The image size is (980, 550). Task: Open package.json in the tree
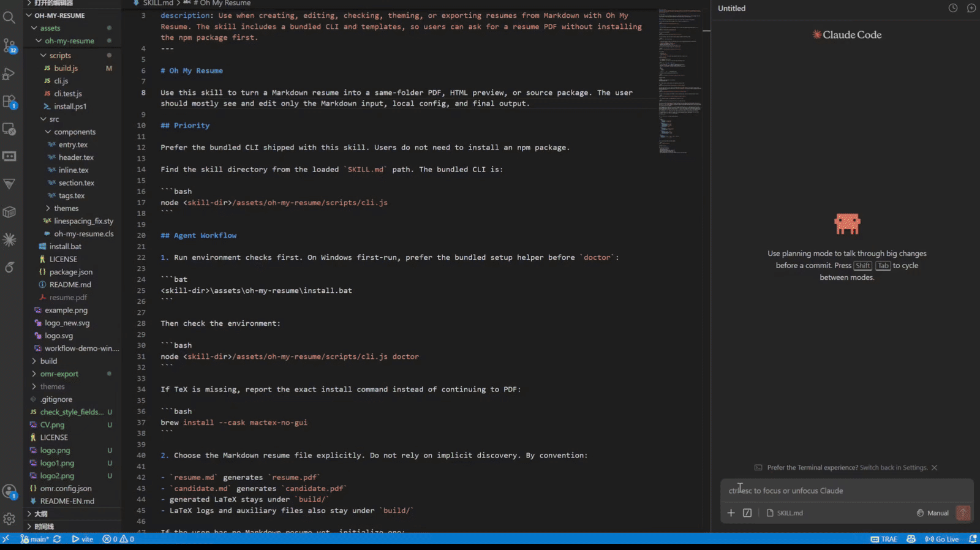[71, 272]
